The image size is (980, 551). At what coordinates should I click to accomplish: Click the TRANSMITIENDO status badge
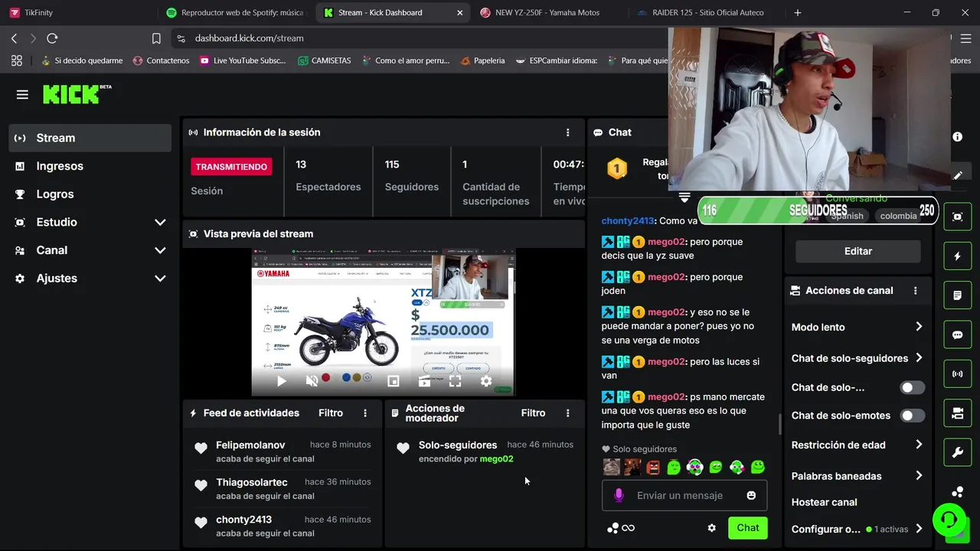[x=231, y=167]
